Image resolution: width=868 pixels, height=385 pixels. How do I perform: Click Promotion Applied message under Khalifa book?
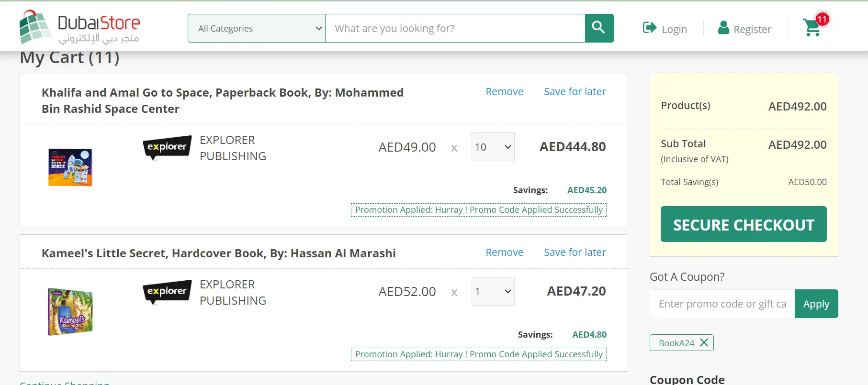[479, 210]
